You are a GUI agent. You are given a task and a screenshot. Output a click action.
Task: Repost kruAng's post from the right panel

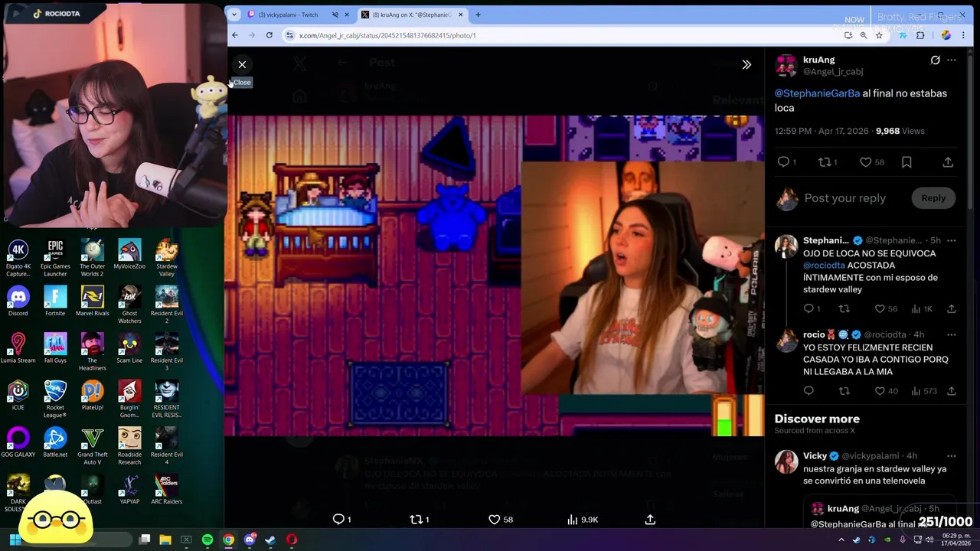(825, 162)
